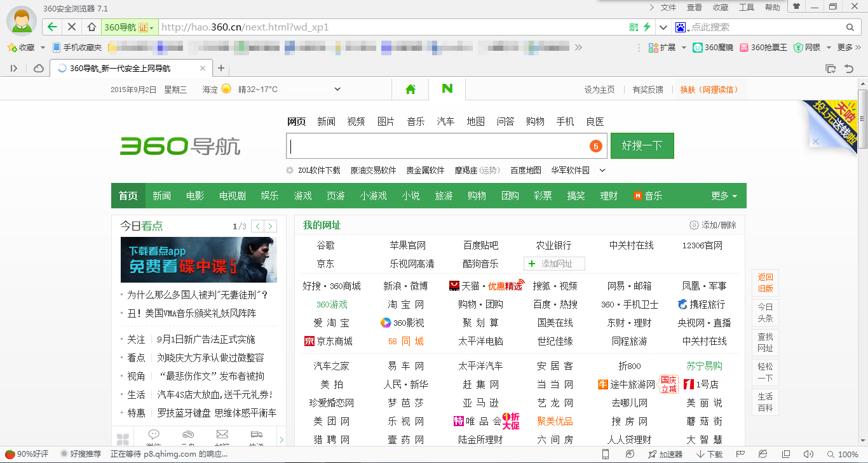Open the 查看 menu
The height and width of the screenshot is (463, 868).
pyautogui.click(x=695, y=8)
